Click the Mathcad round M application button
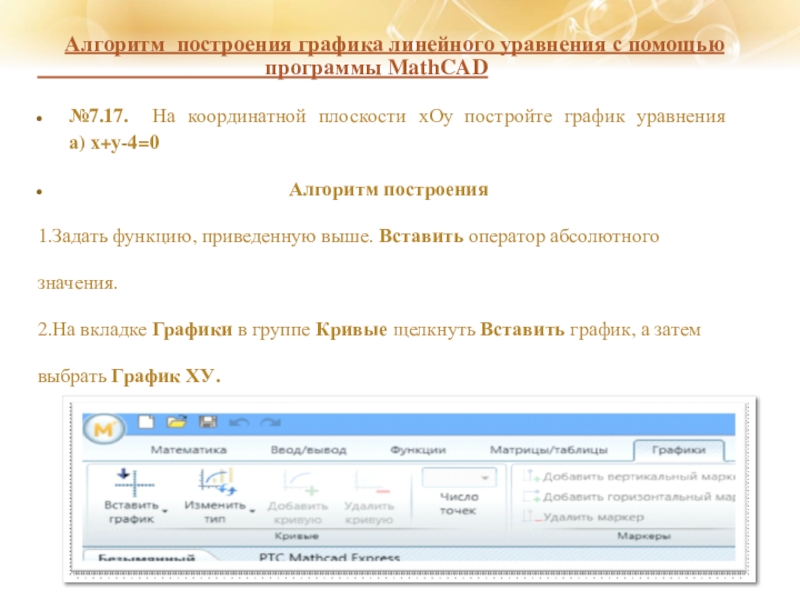The height and width of the screenshot is (600, 800). (104, 429)
